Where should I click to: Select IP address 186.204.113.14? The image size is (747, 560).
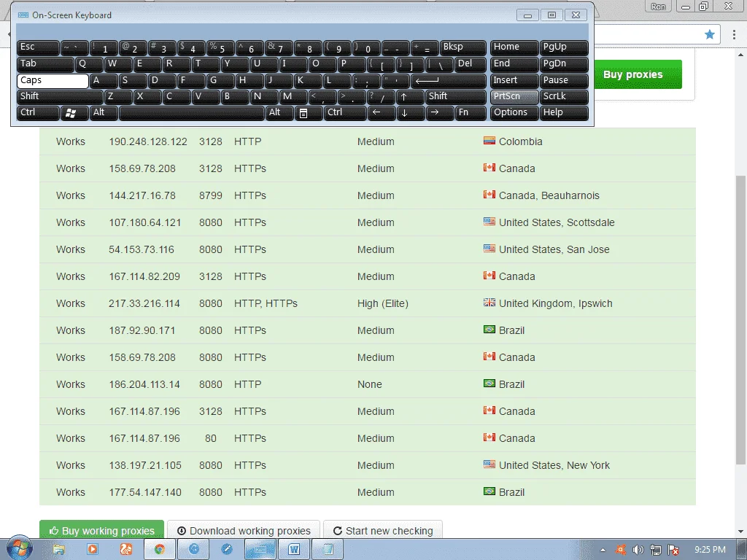tap(144, 384)
